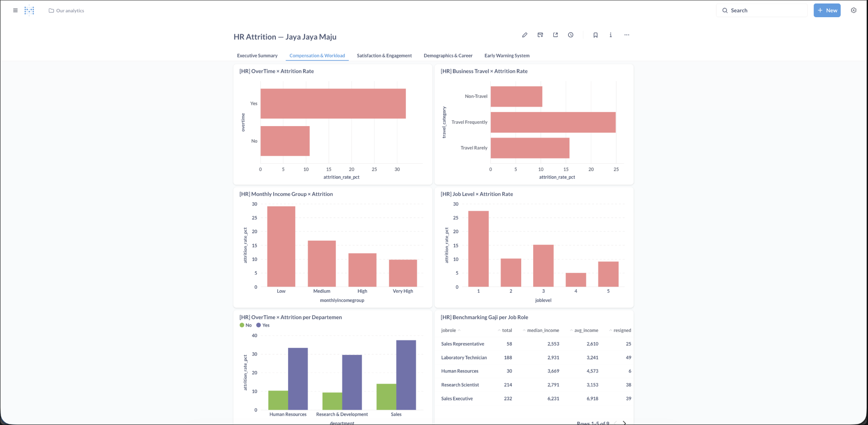Click the No overtime bar
The image size is (868, 425).
click(285, 141)
